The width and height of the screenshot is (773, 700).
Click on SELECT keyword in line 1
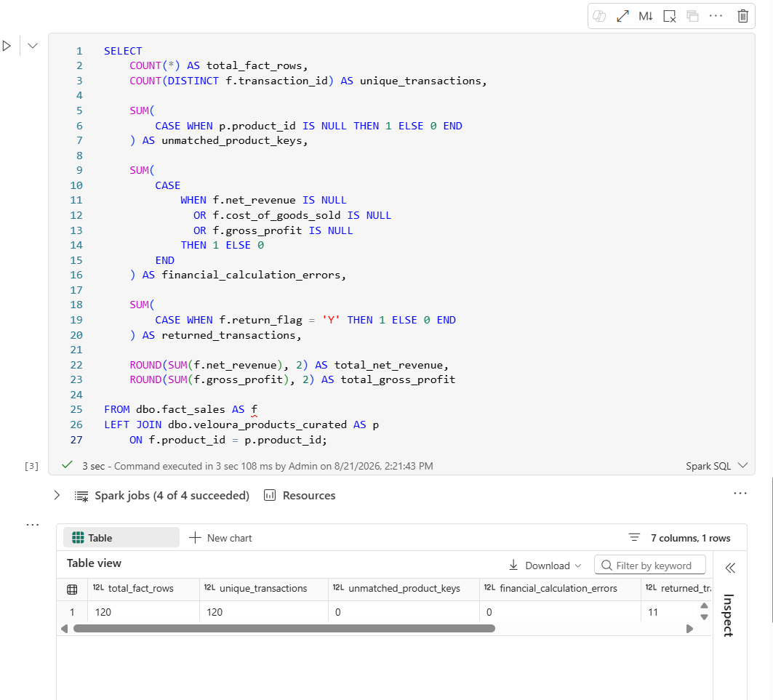coord(123,51)
